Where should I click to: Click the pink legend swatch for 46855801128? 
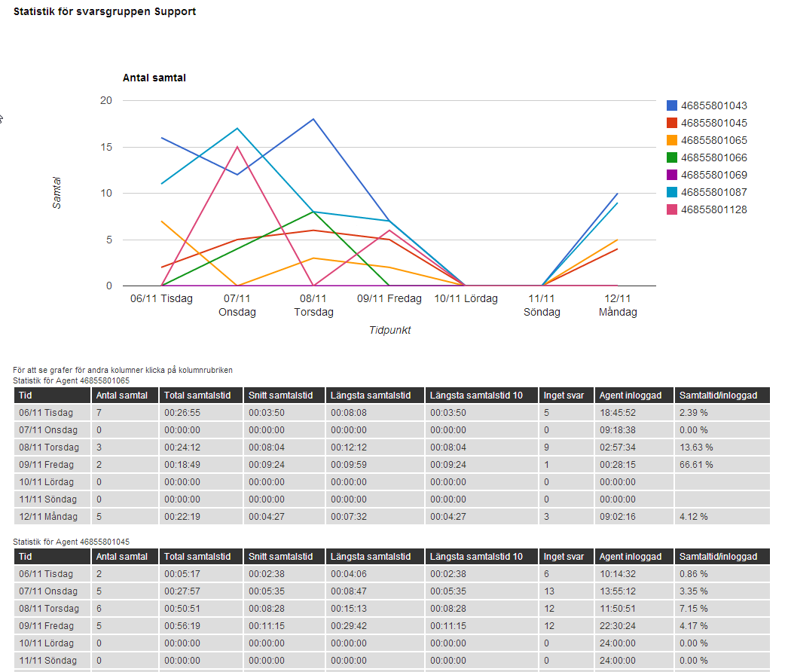point(672,209)
